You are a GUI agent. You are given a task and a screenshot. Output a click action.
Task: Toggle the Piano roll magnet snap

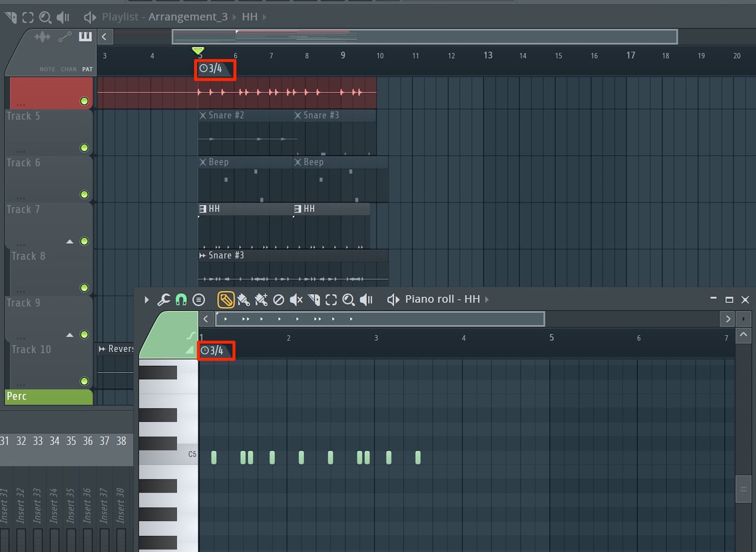coord(181,300)
